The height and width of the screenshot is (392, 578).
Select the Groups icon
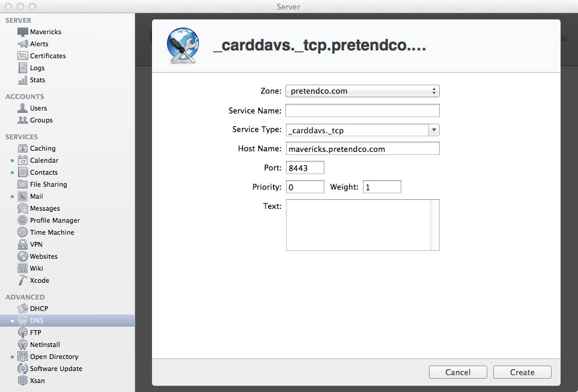coord(22,120)
